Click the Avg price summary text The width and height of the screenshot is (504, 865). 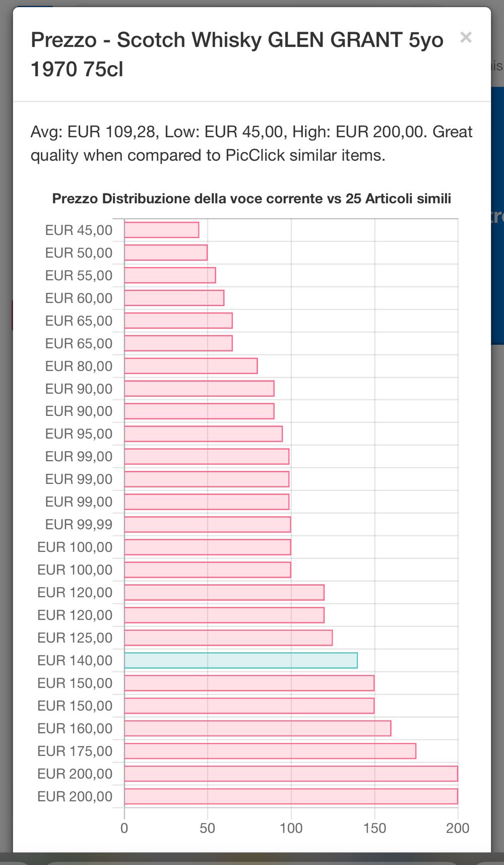coord(251,144)
